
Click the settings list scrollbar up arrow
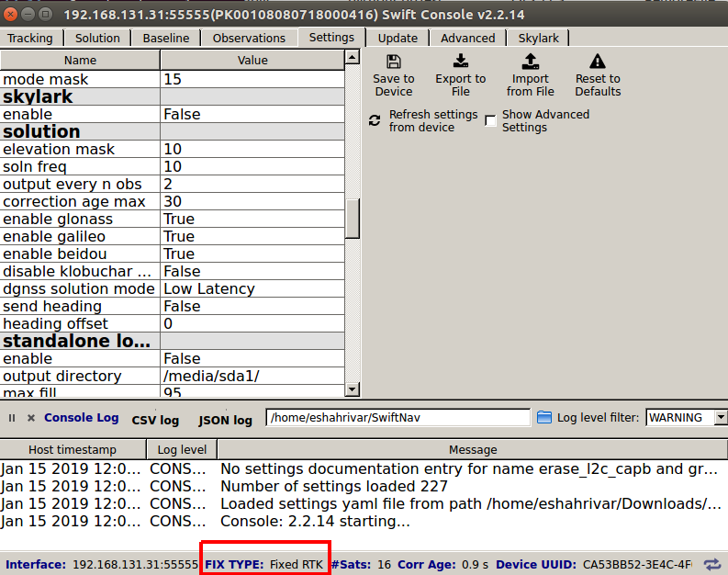[x=352, y=59]
